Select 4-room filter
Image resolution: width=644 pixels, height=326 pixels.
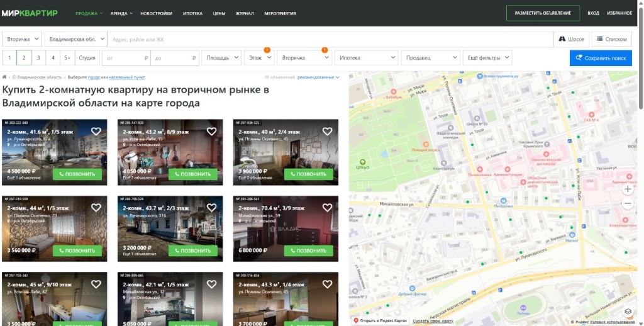[x=53, y=58]
